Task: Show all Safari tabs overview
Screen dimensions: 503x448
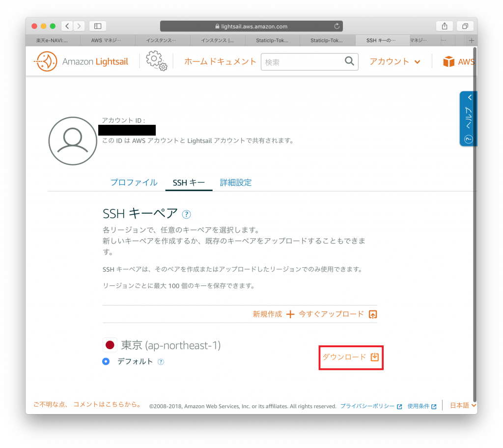Action: (465, 26)
